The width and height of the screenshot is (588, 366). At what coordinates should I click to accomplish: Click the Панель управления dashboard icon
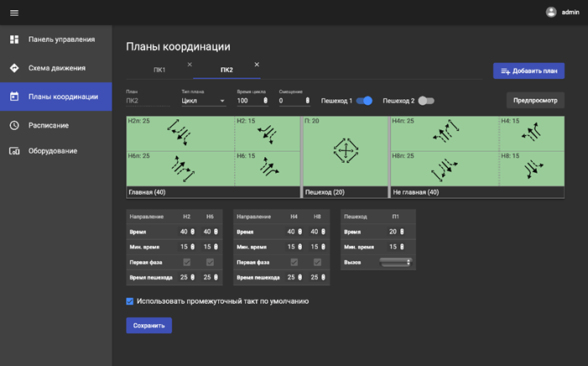[x=14, y=39]
